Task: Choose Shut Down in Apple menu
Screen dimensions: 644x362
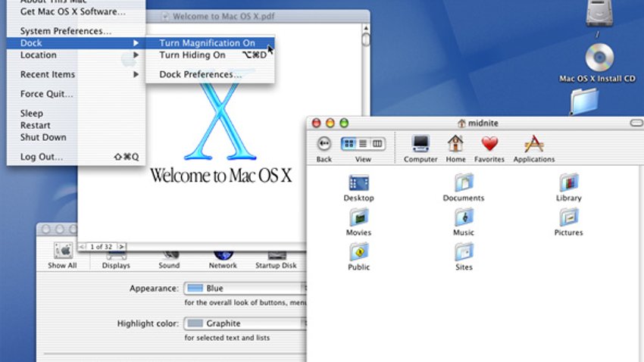Action: click(x=77, y=137)
